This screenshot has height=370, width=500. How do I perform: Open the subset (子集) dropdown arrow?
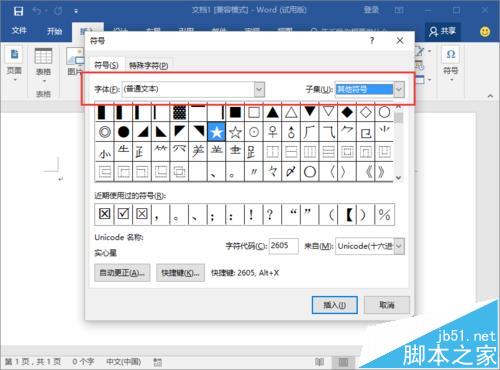click(399, 89)
